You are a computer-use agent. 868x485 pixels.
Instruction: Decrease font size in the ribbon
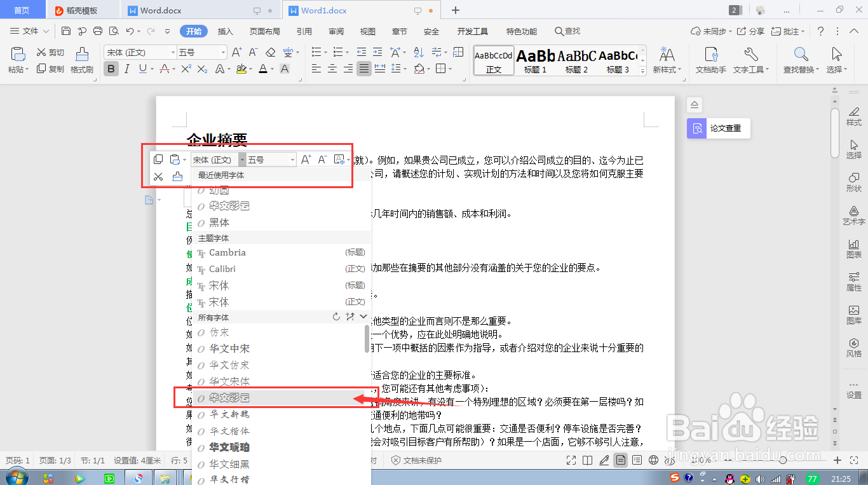(x=253, y=52)
